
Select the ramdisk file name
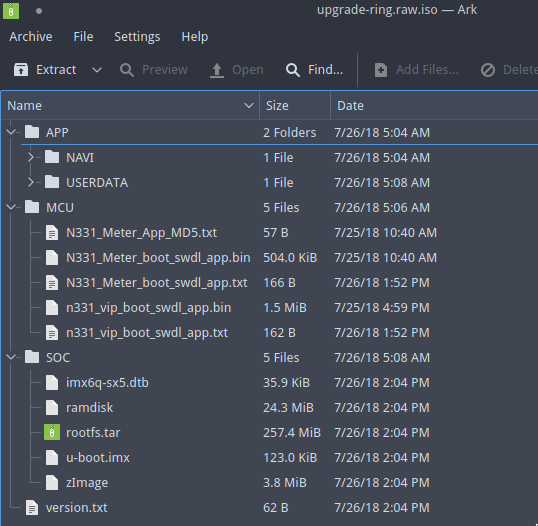(90, 408)
